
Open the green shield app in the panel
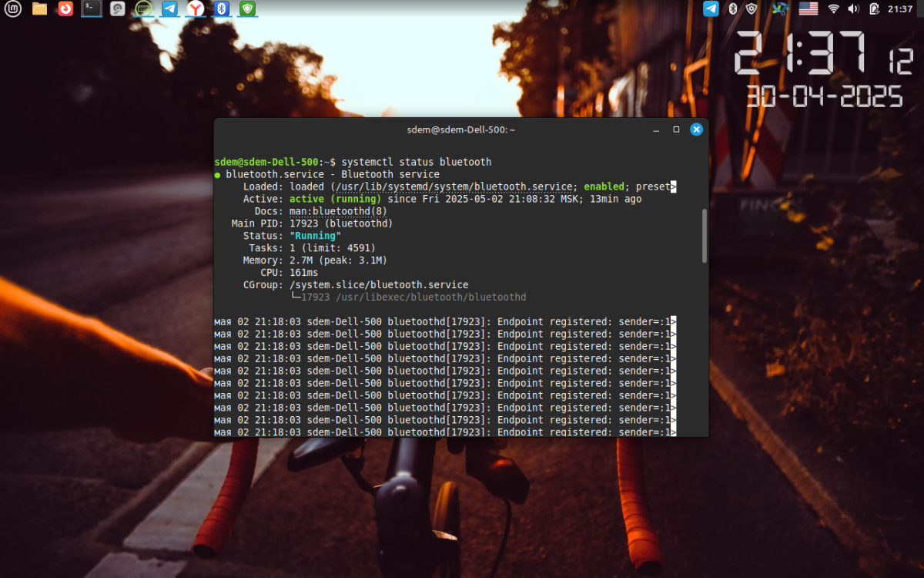pyautogui.click(x=247, y=8)
